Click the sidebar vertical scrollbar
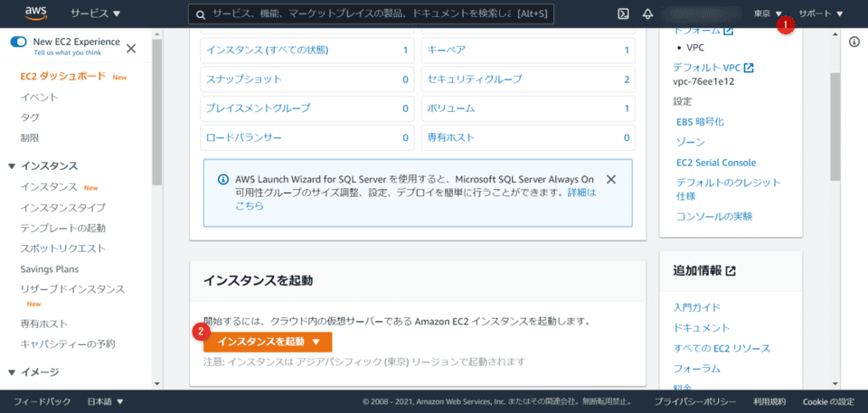The height and width of the screenshot is (413, 868). [157, 117]
